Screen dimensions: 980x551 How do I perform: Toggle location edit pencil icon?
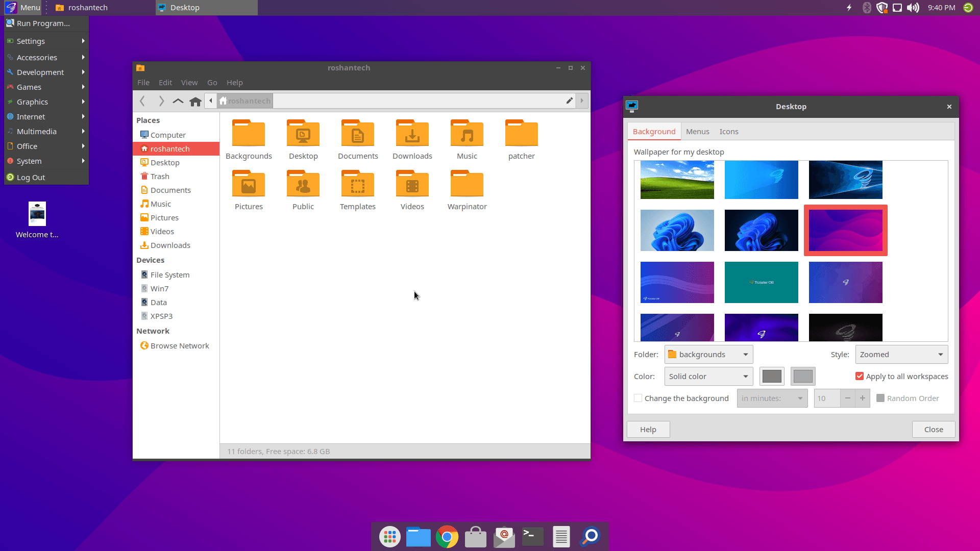point(570,101)
